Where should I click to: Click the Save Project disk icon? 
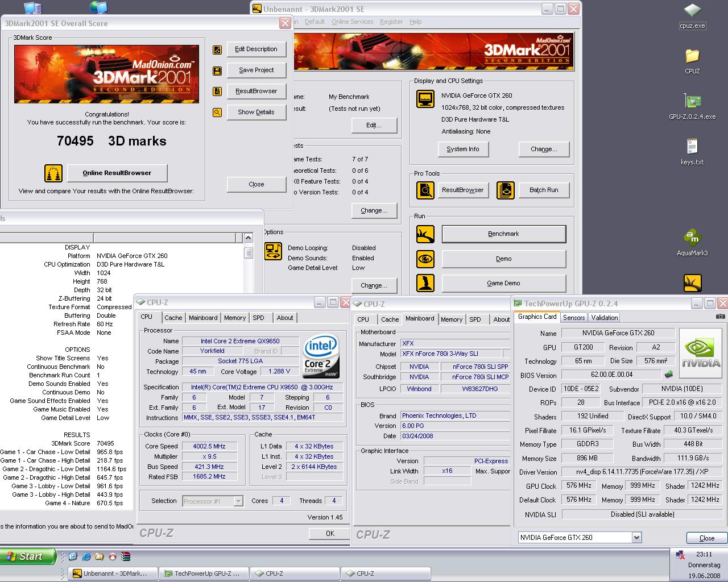(x=217, y=71)
